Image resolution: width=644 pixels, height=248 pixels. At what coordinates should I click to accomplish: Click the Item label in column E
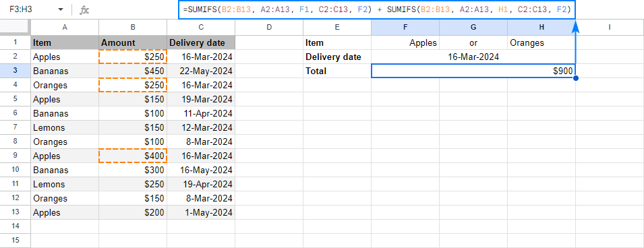[x=337, y=42]
